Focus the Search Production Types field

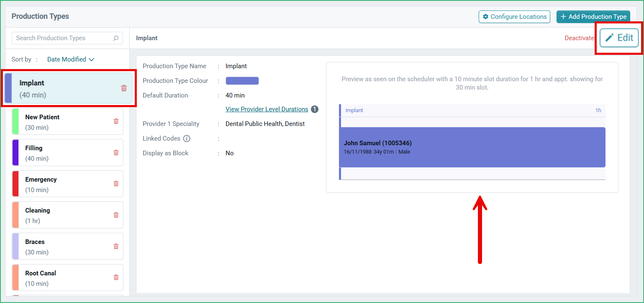(x=67, y=38)
